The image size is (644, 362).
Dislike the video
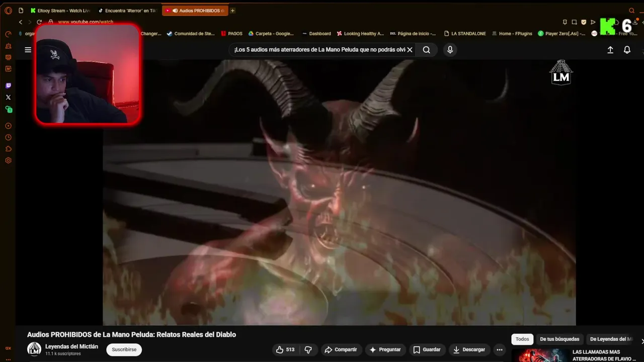tap(309, 349)
